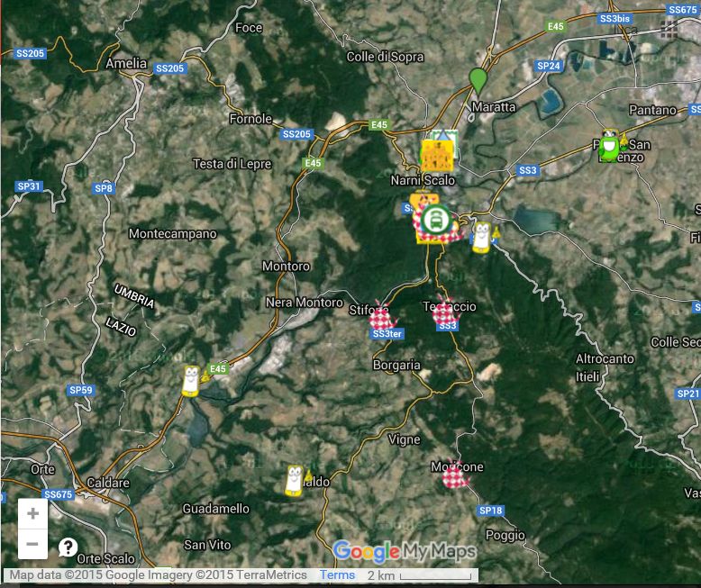
Task: Click the LAZIO region label
Action: (121, 327)
